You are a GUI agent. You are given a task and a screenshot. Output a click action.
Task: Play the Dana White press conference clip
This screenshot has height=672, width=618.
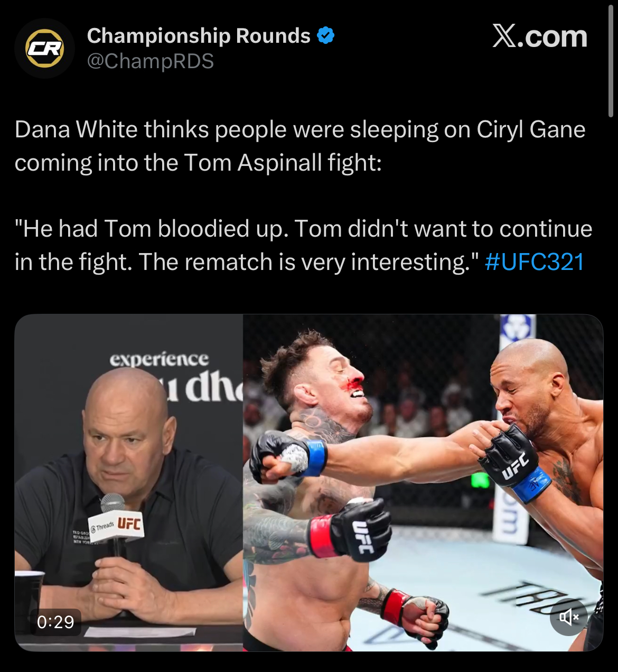(x=129, y=482)
